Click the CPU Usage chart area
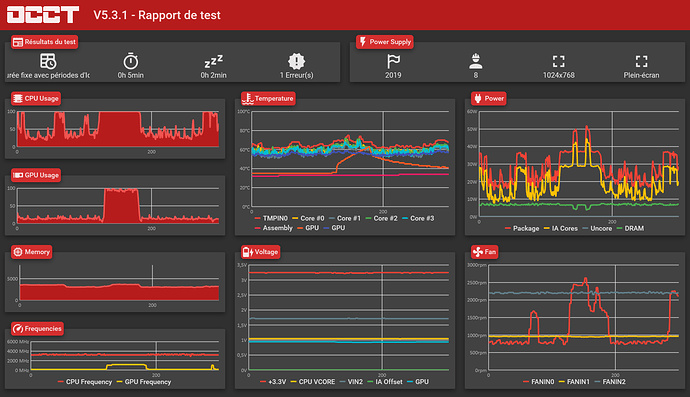The width and height of the screenshot is (690, 397). click(x=117, y=129)
